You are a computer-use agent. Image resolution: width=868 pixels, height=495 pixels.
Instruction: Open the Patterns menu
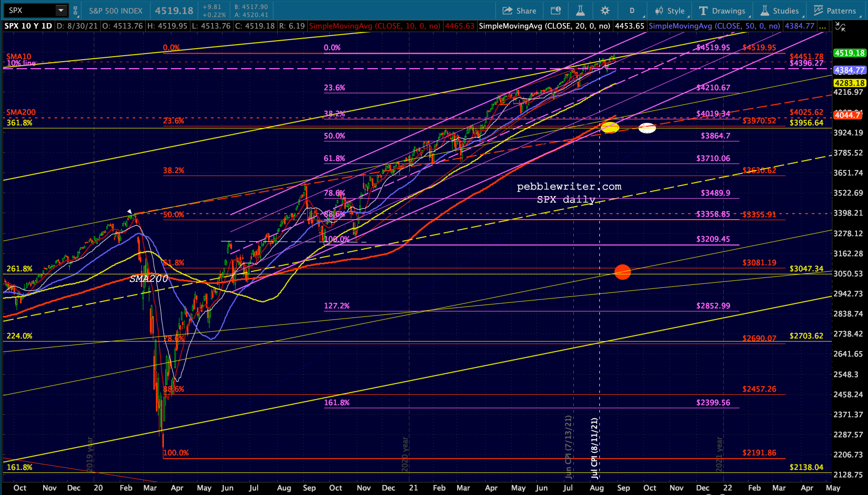click(x=835, y=11)
